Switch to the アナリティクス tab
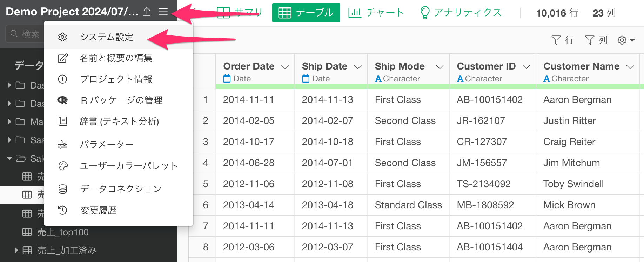The width and height of the screenshot is (644, 262). [461, 13]
